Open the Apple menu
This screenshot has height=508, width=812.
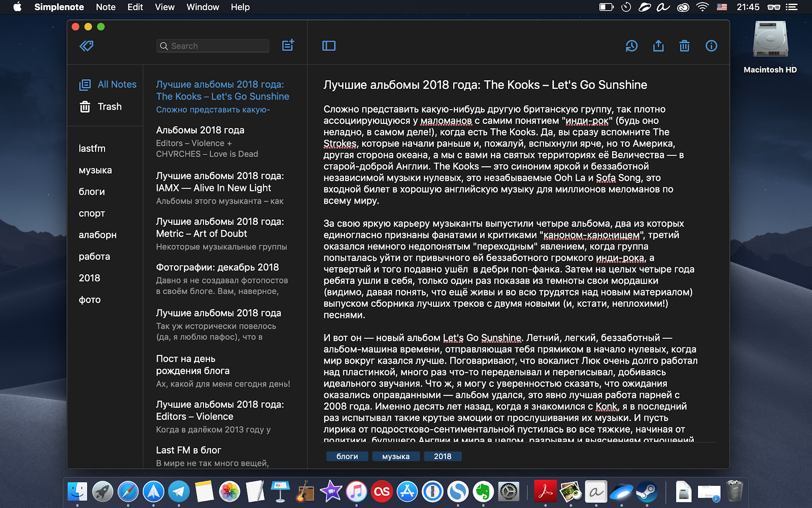click(x=17, y=7)
